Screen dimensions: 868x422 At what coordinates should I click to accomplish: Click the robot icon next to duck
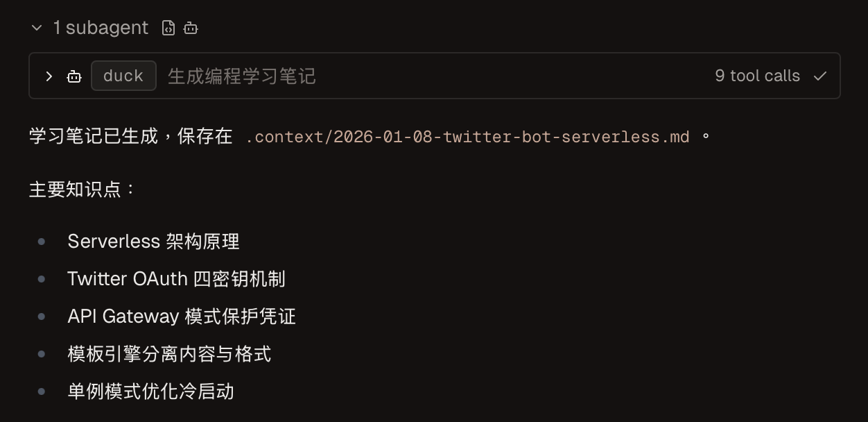tap(74, 76)
